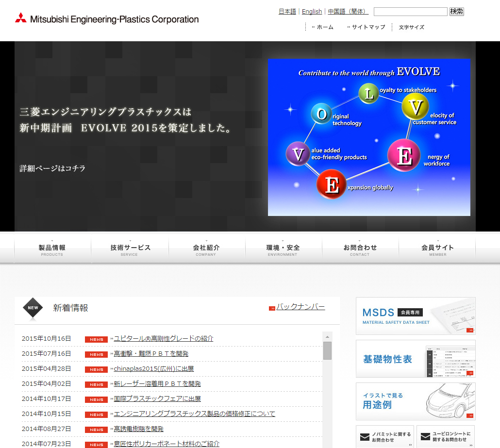This screenshot has width=500, height=448.
Task: Click NEWS badge for 2014年10月15日 entry
Action: pyautogui.click(x=96, y=415)
